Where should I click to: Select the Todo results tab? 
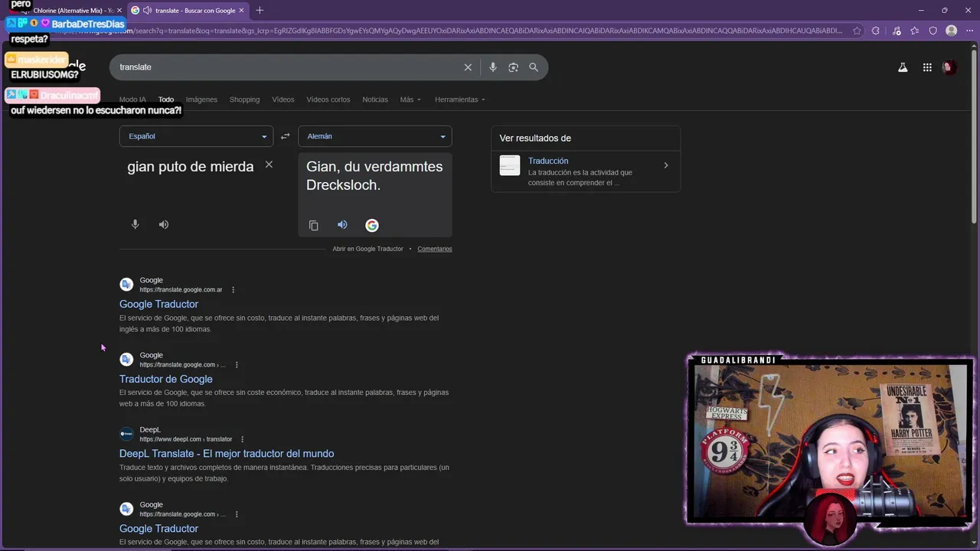(x=166, y=99)
